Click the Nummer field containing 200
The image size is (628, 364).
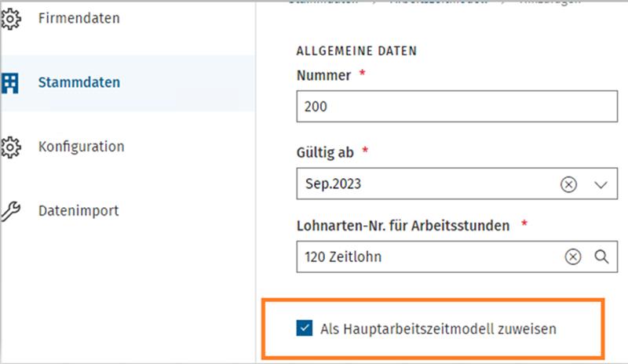pos(457,107)
